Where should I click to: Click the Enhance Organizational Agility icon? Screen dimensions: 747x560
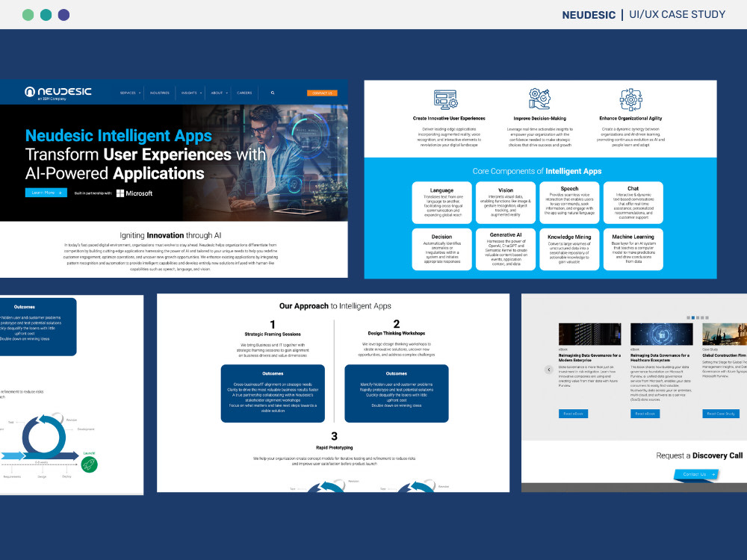click(x=630, y=99)
